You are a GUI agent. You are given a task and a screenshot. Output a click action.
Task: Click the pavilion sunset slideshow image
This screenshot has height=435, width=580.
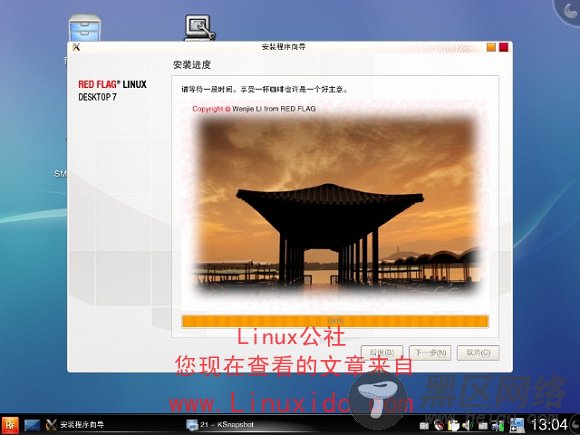pyautogui.click(x=336, y=205)
